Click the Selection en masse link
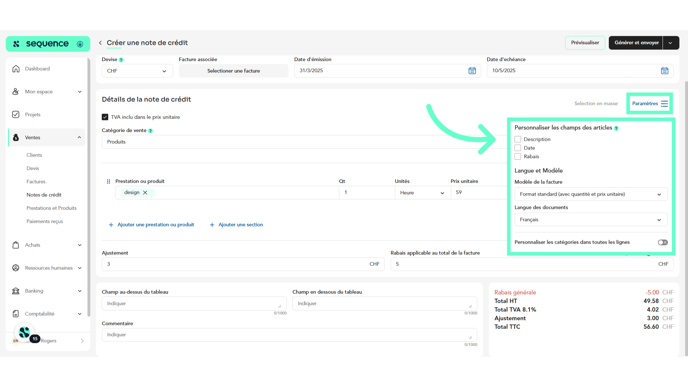The height and width of the screenshot is (387, 688). (x=596, y=104)
